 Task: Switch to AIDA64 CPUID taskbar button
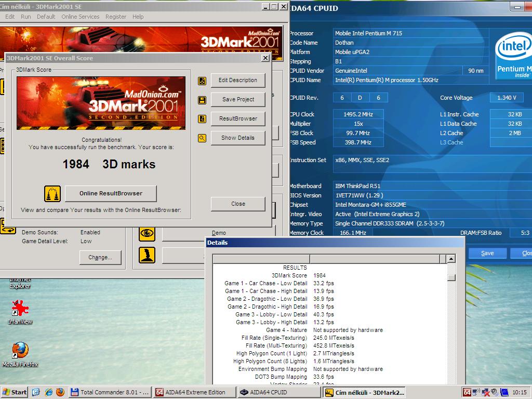point(278,392)
